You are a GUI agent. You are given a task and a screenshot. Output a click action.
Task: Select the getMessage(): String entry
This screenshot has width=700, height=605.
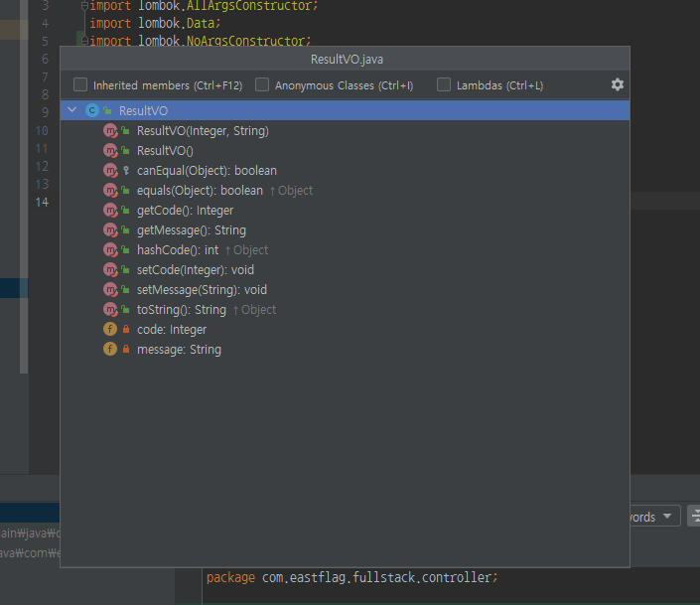[x=191, y=230]
